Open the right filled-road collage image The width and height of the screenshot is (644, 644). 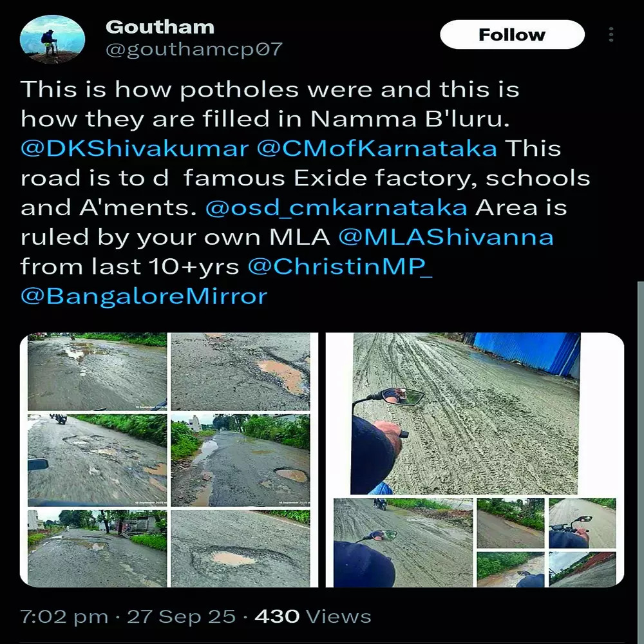(x=475, y=460)
